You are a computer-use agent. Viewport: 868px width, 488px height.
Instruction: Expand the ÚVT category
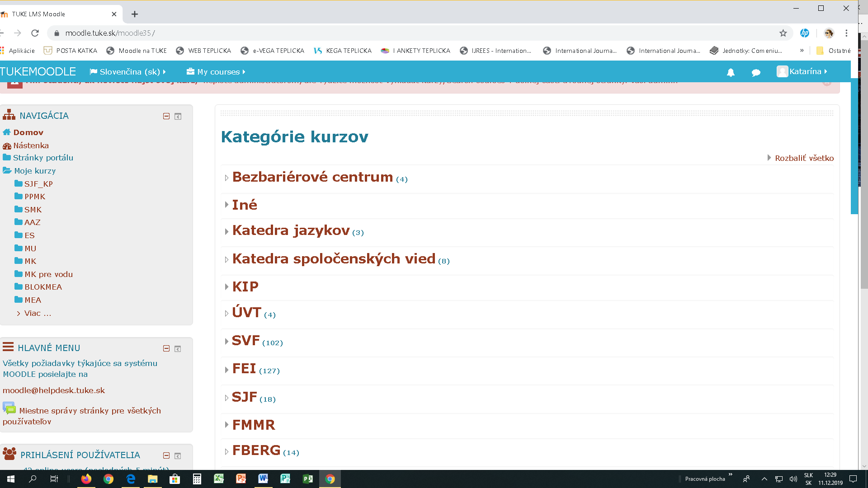click(226, 313)
